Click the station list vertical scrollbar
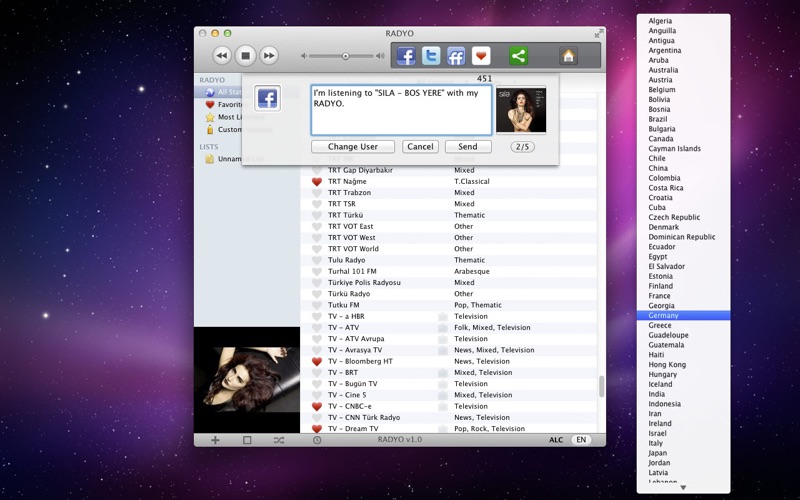Viewport: 800px width, 500px height. (602, 387)
